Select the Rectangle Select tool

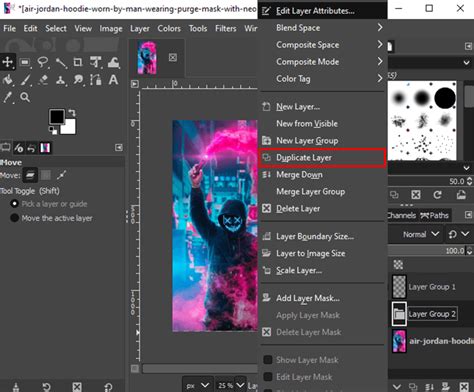point(25,62)
